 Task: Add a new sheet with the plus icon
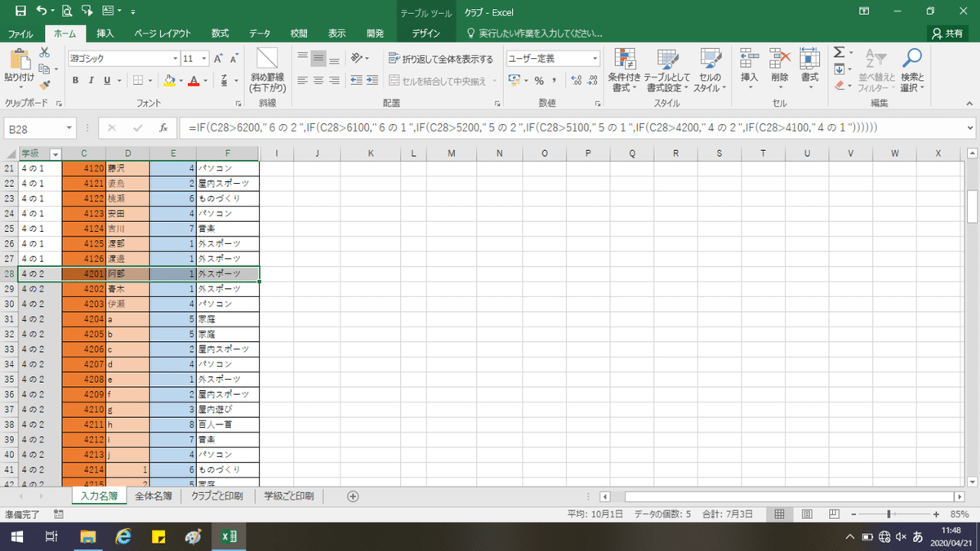tap(353, 495)
